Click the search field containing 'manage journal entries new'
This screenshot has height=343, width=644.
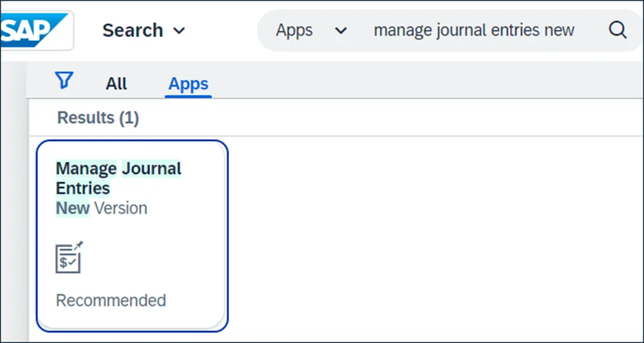click(474, 31)
